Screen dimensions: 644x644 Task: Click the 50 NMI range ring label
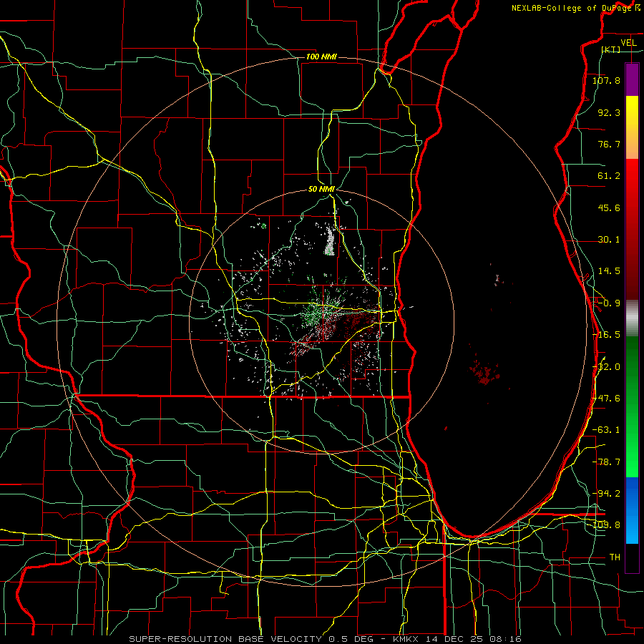coord(321,190)
